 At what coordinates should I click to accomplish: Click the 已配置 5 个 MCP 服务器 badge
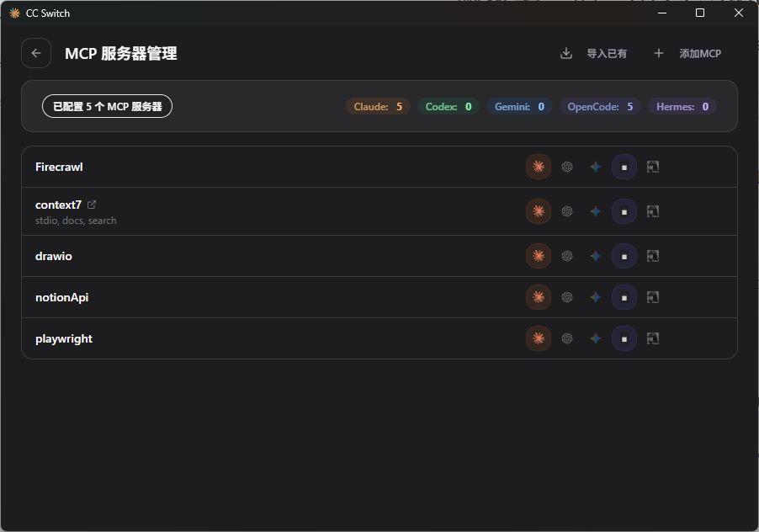[108, 106]
